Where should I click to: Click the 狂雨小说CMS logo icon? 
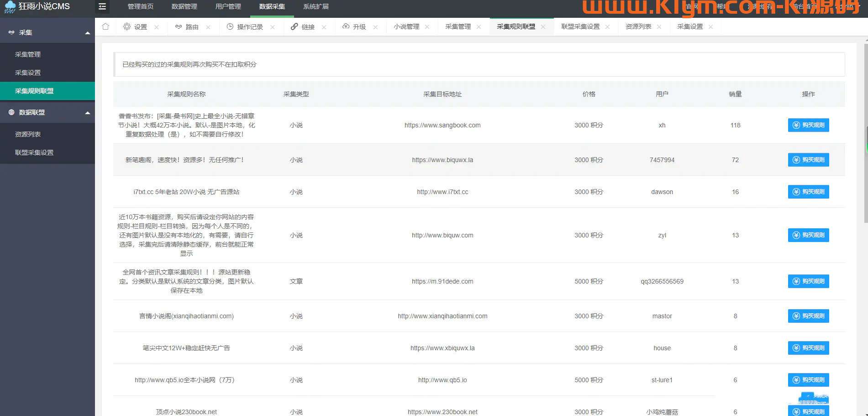10,7
